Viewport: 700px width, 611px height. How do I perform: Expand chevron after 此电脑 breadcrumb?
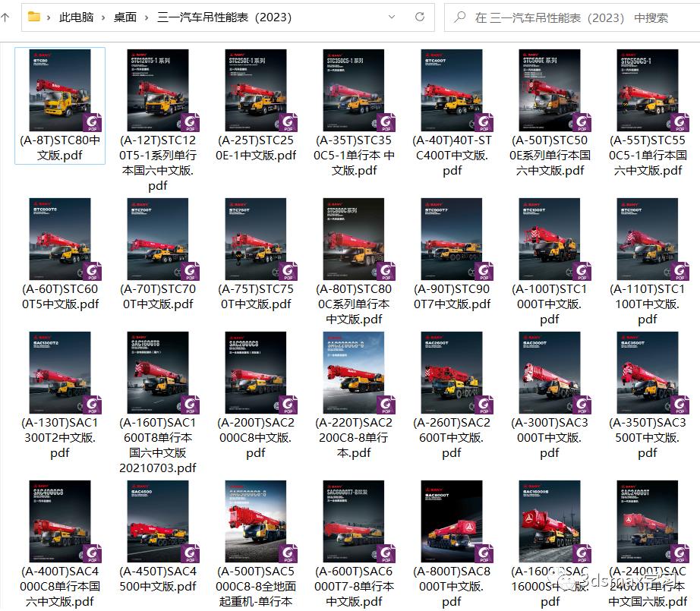pyautogui.click(x=103, y=18)
